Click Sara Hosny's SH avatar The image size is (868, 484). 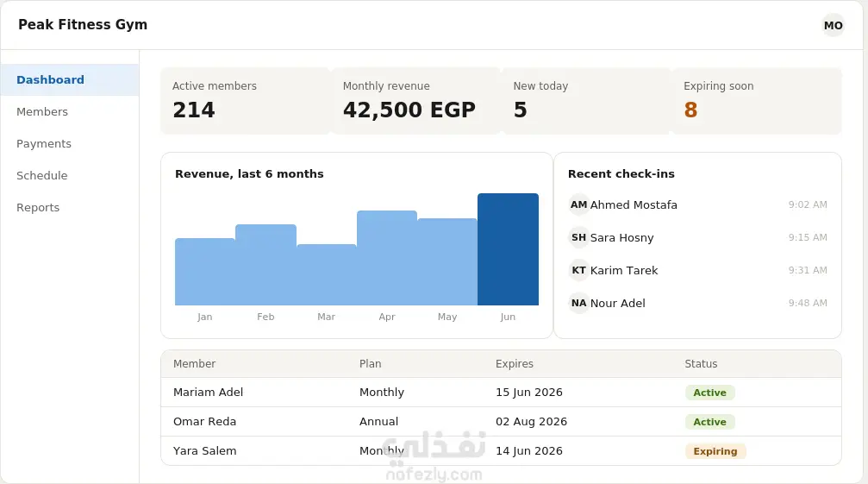(578, 237)
